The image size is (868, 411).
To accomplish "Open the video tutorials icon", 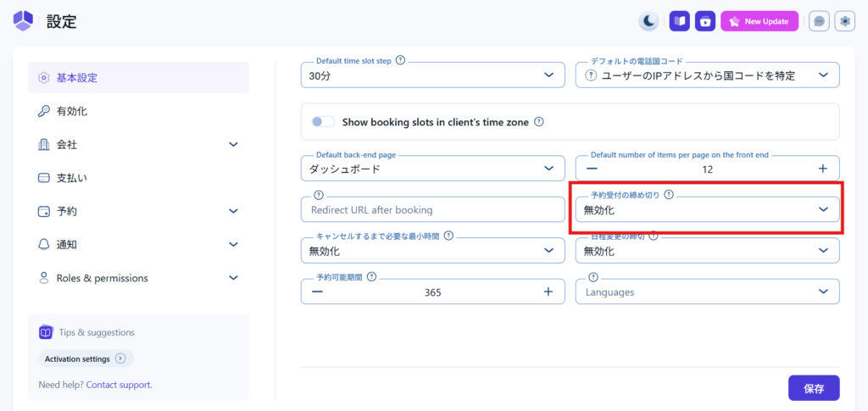I will 705,21.
